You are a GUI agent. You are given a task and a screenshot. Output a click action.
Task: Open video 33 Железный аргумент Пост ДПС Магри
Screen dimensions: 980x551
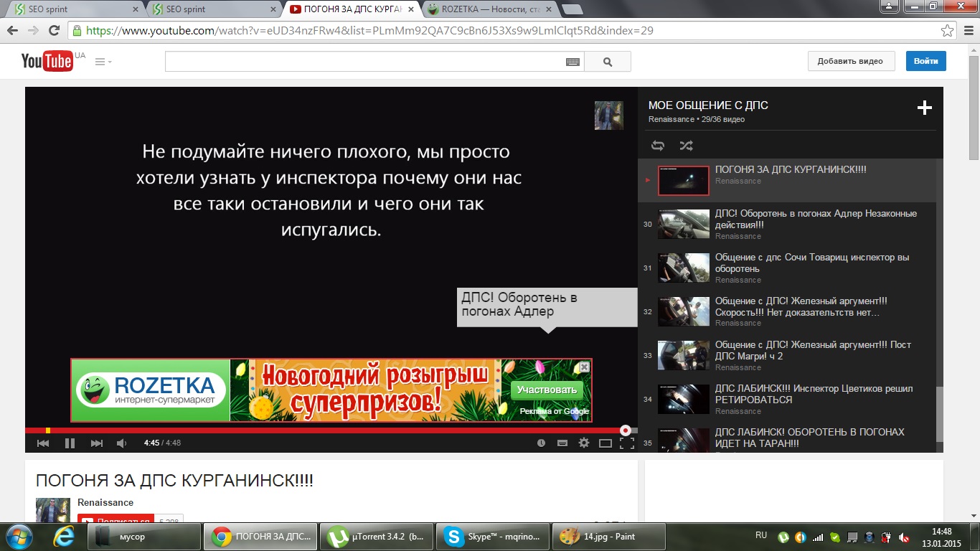point(787,355)
